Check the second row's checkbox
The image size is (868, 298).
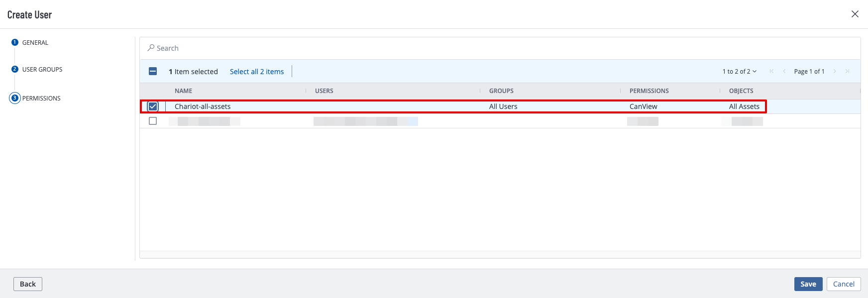coord(153,121)
